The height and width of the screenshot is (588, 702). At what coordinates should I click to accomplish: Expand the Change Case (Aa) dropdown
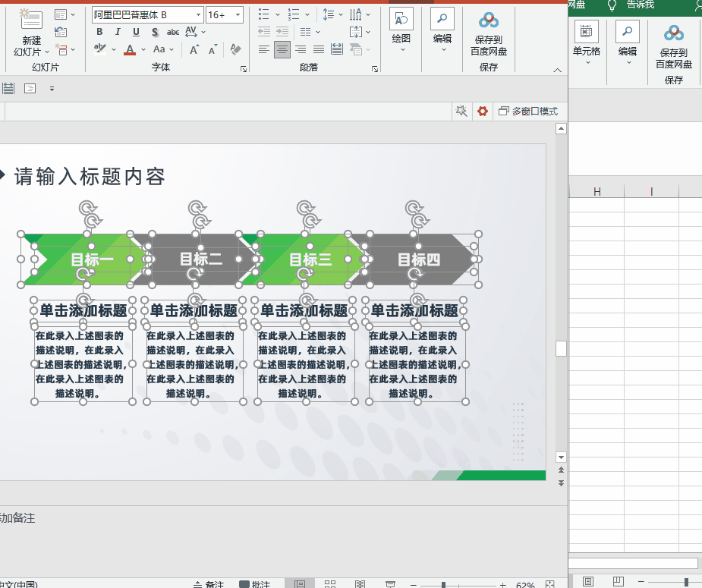[172, 49]
